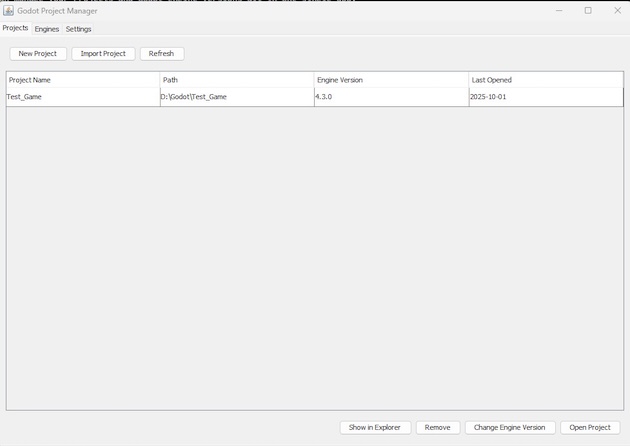Minimize the Godot Project Manager window
The image size is (630, 446).
[x=559, y=10]
